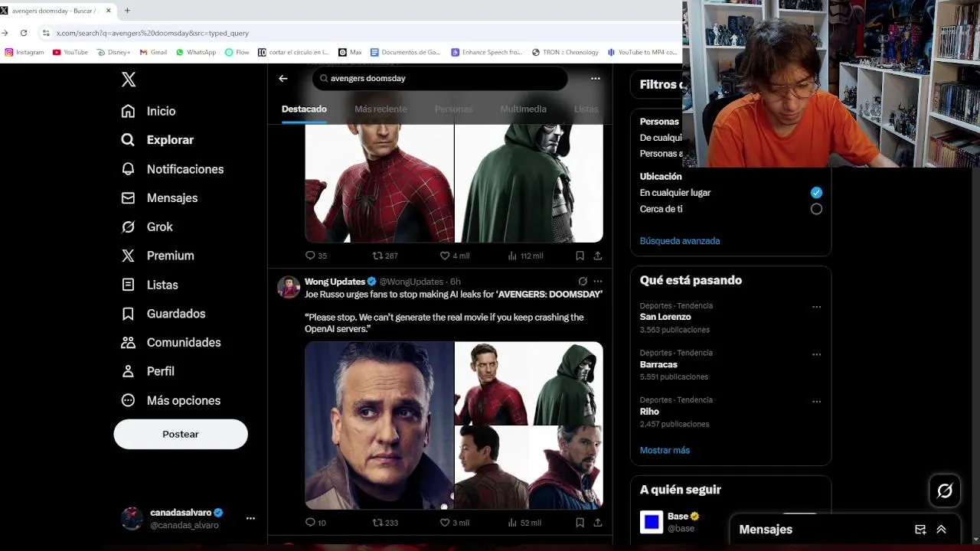Reply to the post with 35 comments

pyautogui.click(x=316, y=256)
